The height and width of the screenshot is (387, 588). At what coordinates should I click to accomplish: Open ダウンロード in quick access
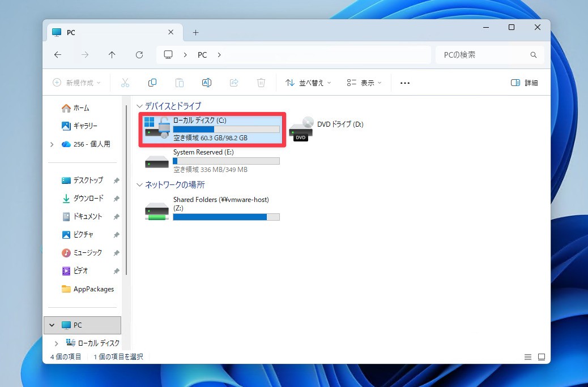click(x=83, y=198)
